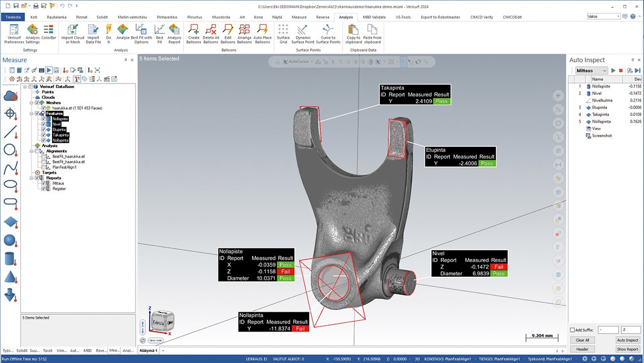Open the CIMCO Verify ribbon tab
The height and width of the screenshot is (363, 644).
pos(481,18)
